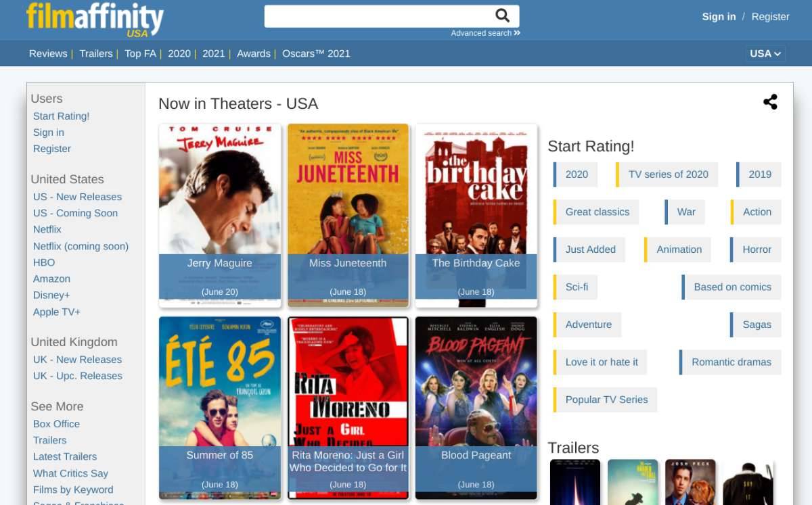The image size is (812, 505).
Task: Select Great classics category
Action: (x=597, y=212)
